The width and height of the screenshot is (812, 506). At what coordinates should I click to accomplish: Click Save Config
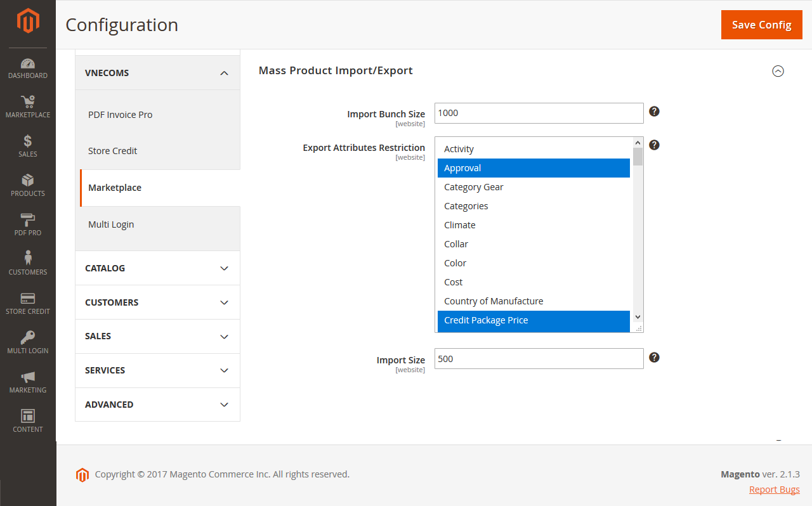(x=761, y=24)
